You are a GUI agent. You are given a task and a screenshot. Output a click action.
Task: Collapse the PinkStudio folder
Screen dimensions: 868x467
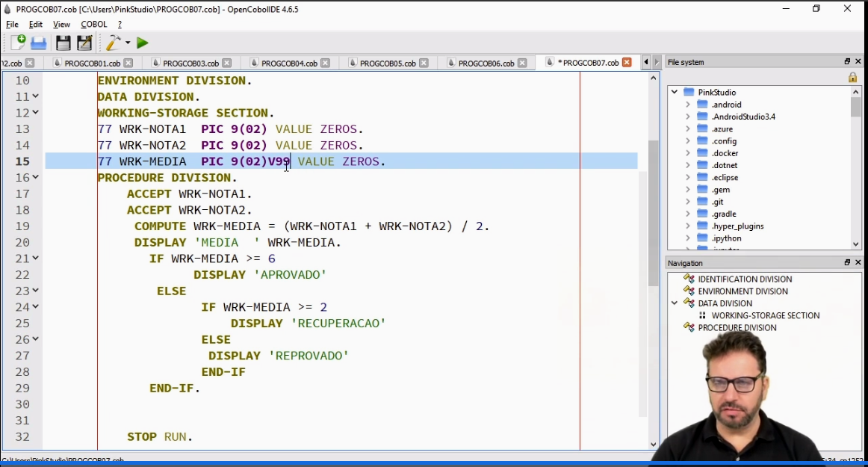(x=675, y=93)
